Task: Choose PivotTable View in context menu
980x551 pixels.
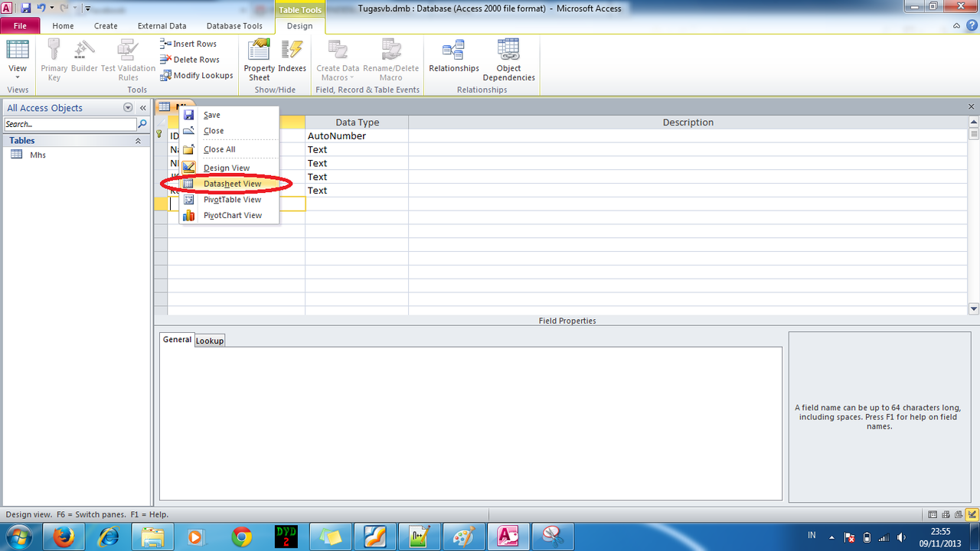Action: coord(232,200)
